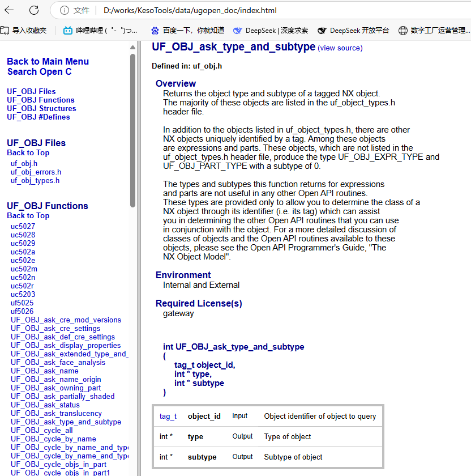Open the uc5028 function link

[23, 235]
